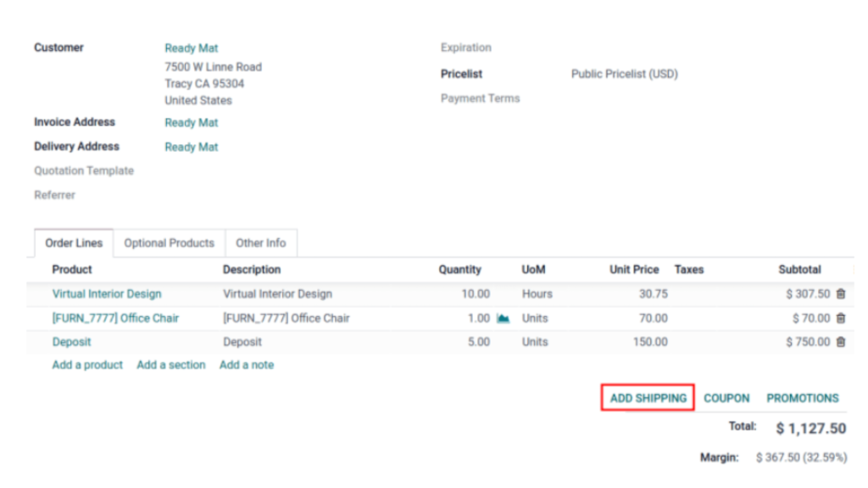Click the Add a product link

[87, 365]
